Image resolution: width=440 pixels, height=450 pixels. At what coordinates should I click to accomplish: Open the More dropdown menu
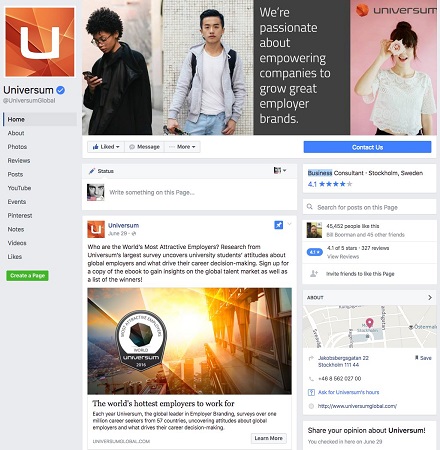[182, 147]
